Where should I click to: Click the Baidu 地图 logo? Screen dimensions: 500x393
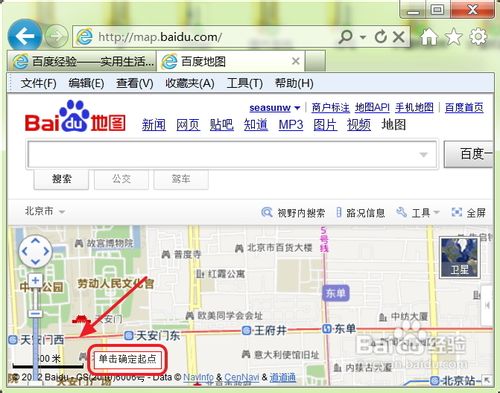coord(75,117)
